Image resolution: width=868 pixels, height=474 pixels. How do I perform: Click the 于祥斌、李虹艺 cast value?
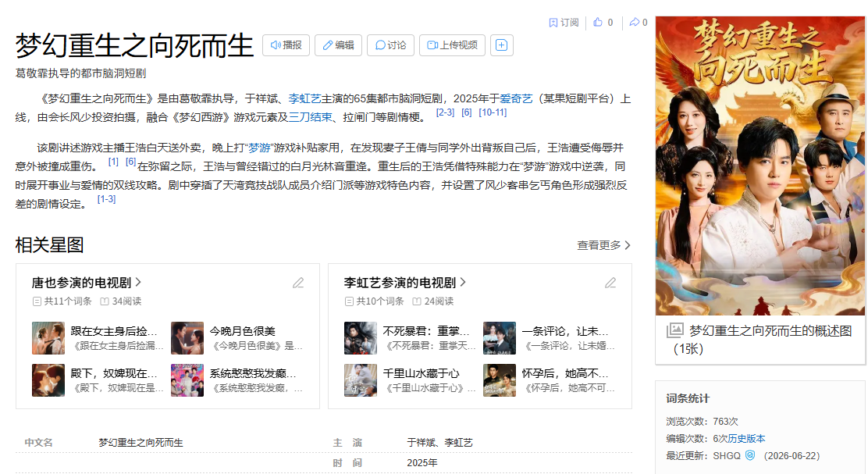point(439,443)
